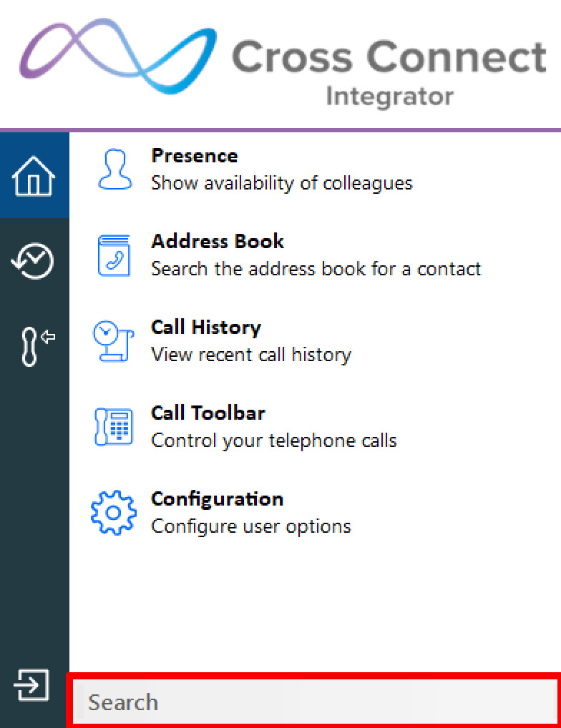Click the exit arrow icon in the sidebar
This screenshot has height=728, width=561.
[x=31, y=685]
